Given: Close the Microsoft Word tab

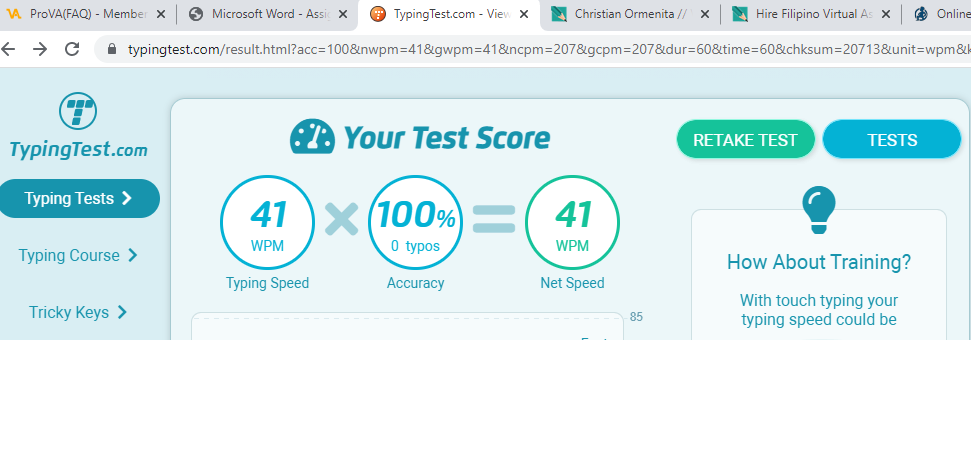Looking at the screenshot, I should coord(342,14).
